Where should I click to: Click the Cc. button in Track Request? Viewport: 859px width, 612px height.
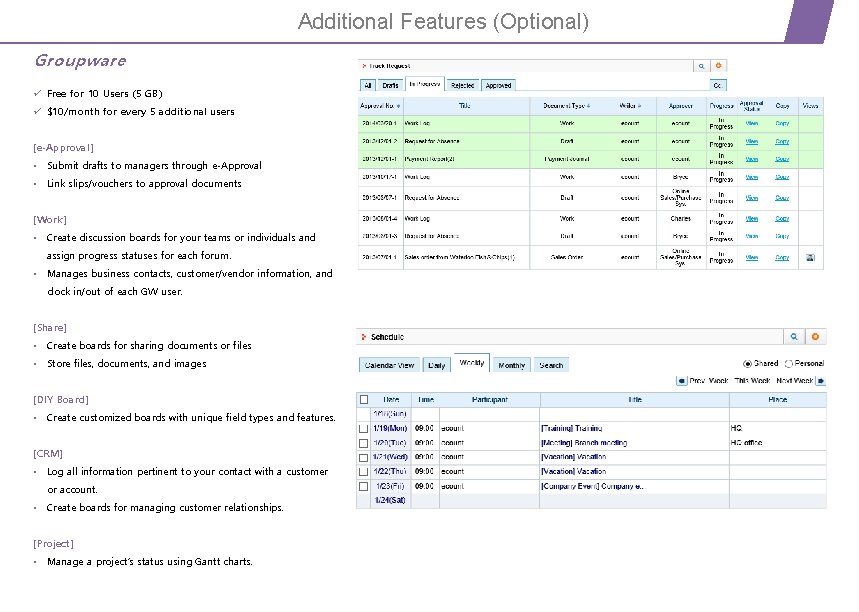(718, 85)
